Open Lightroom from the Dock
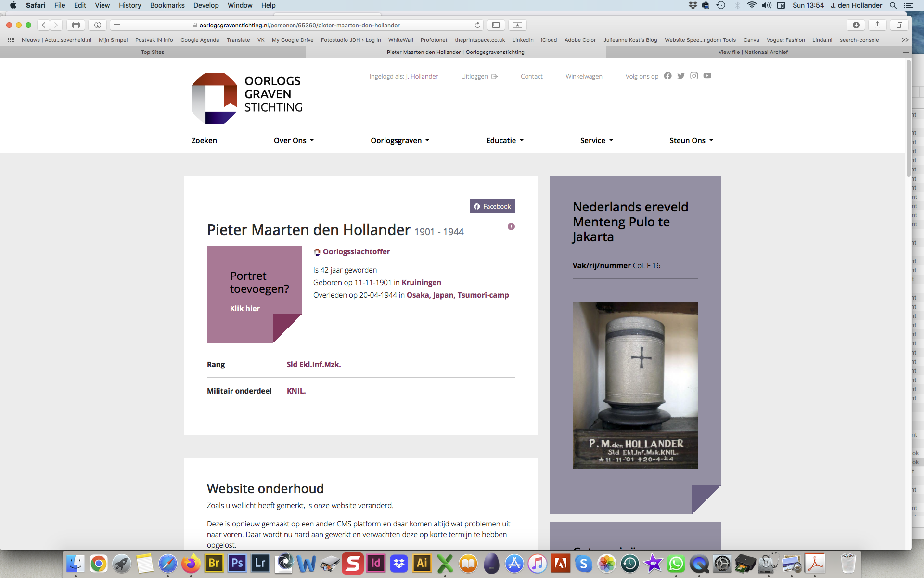Viewport: 924px width, 578px height. pyautogui.click(x=260, y=563)
